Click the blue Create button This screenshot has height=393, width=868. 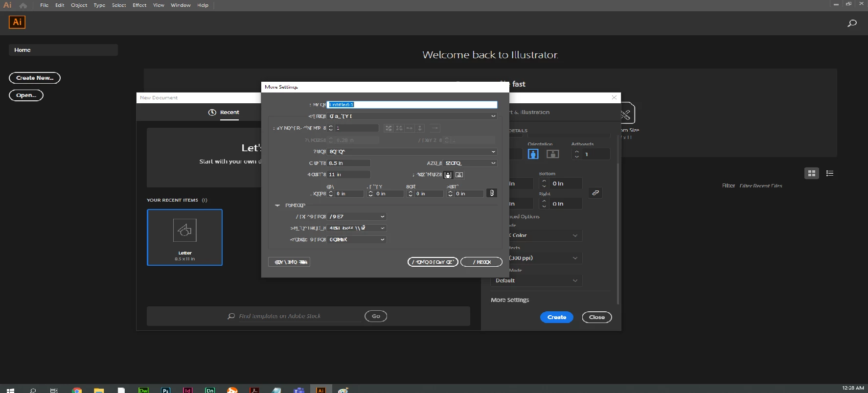(557, 317)
